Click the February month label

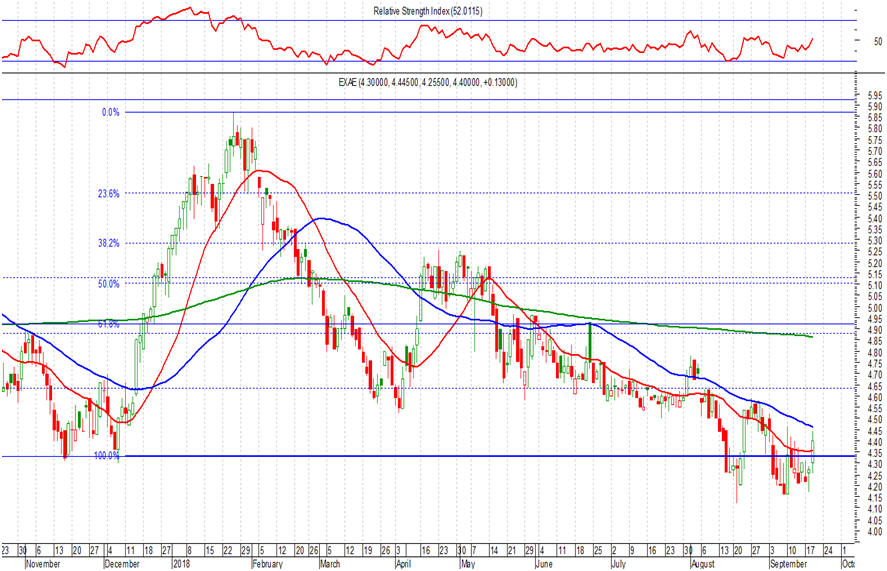(267, 564)
